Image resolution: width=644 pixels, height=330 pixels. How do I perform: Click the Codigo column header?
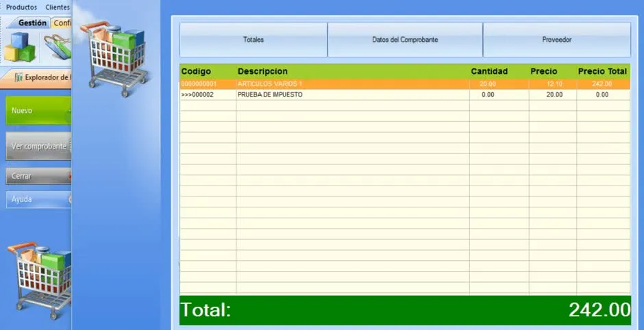[x=196, y=71]
